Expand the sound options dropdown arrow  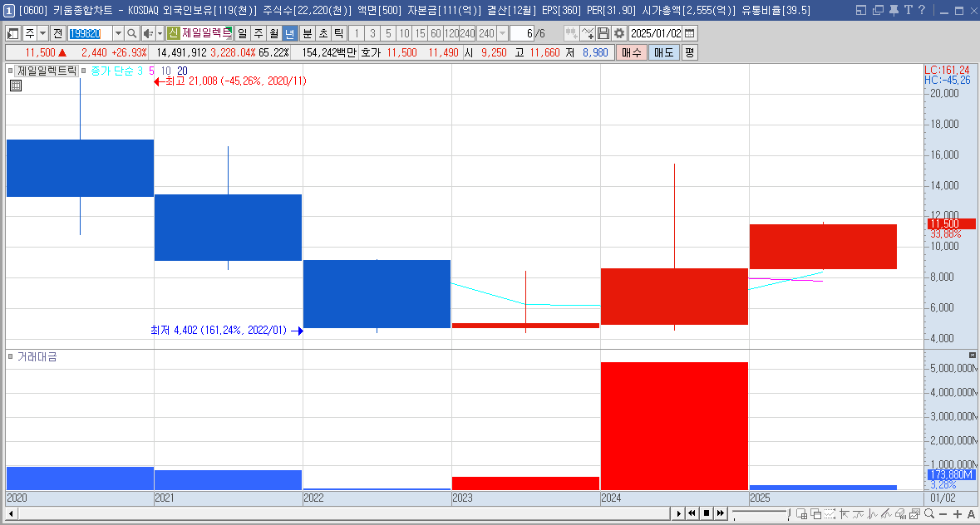point(160,34)
